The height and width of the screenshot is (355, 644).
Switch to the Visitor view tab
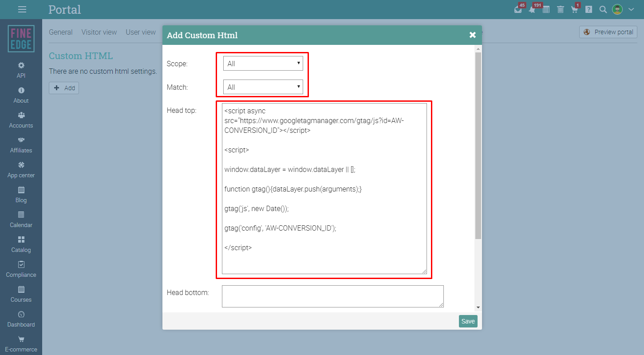coord(99,32)
